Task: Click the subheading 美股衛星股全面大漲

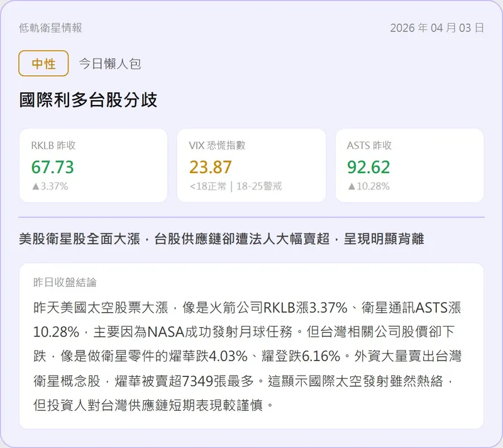Action: pos(80,238)
